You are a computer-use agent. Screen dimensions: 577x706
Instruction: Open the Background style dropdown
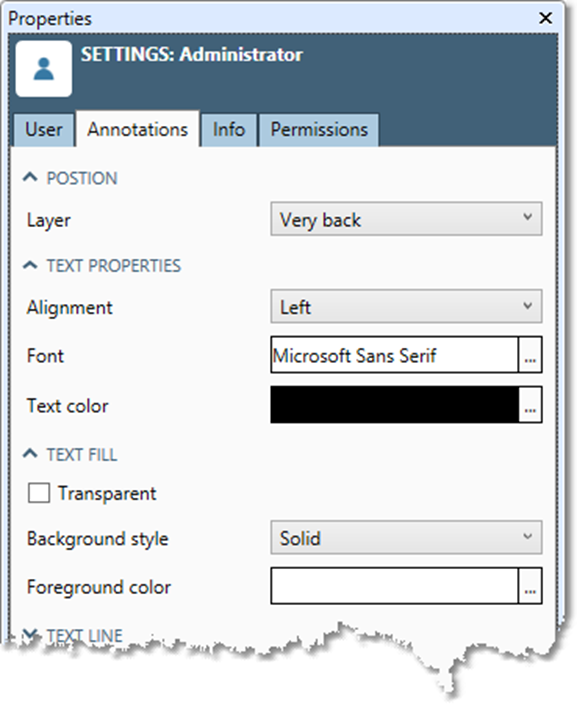[x=406, y=538]
